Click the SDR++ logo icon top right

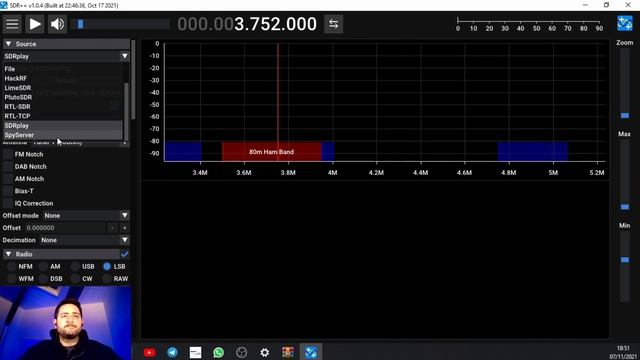[624, 23]
